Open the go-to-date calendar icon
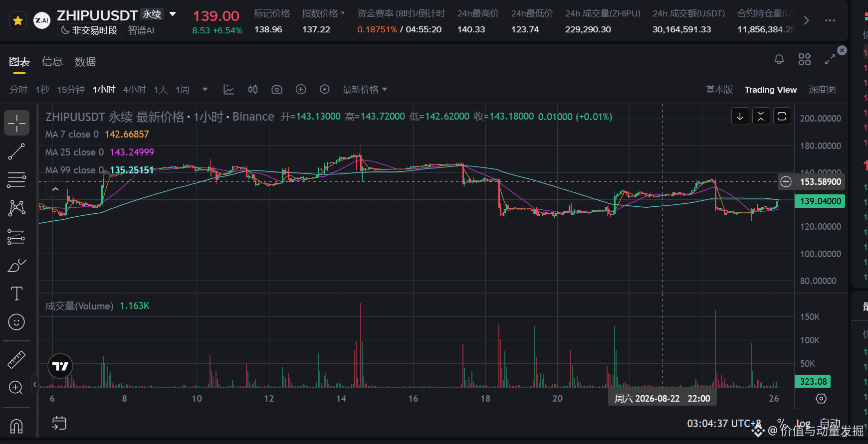This screenshot has width=868, height=444. [59, 423]
